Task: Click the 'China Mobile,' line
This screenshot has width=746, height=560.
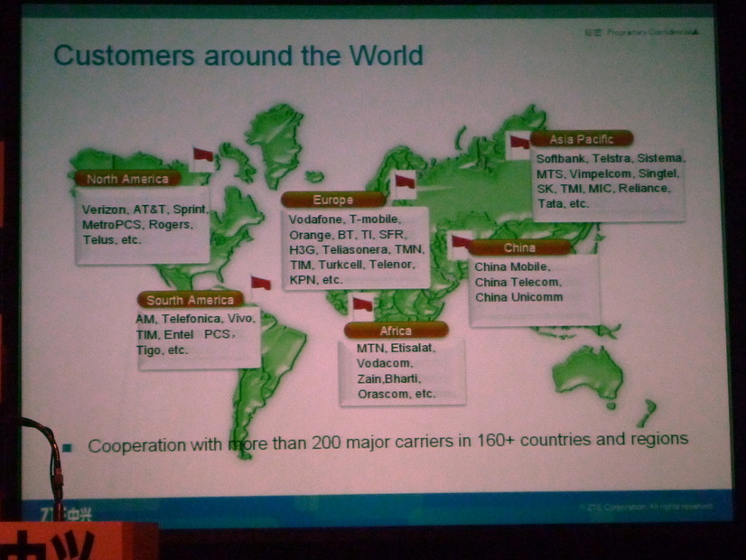Action: click(512, 267)
